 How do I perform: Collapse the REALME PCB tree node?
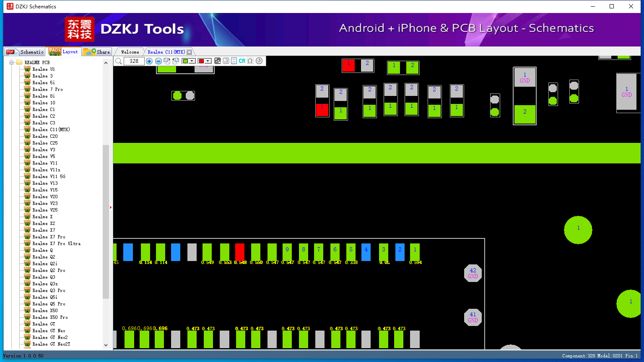tap(12, 62)
